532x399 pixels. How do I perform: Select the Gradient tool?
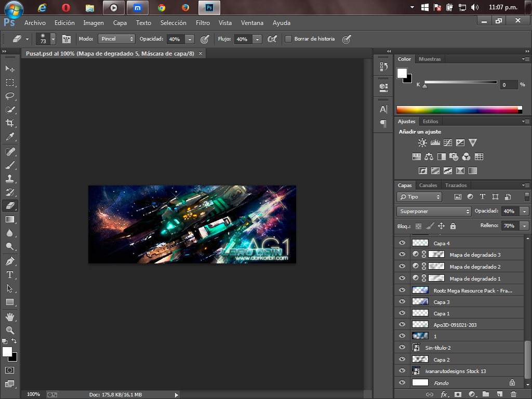pyautogui.click(x=10, y=220)
